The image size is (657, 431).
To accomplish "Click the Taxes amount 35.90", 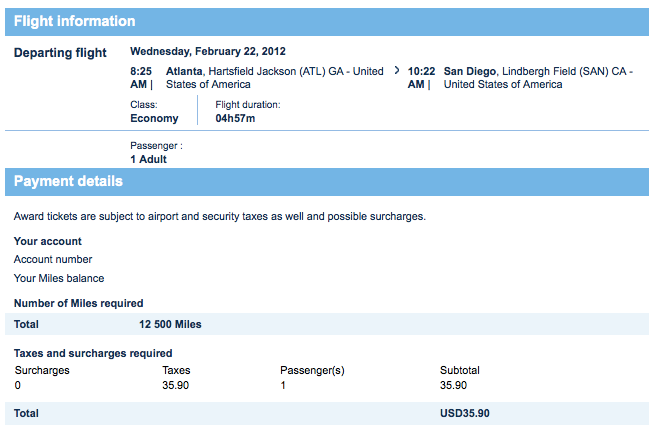I will (176, 385).
